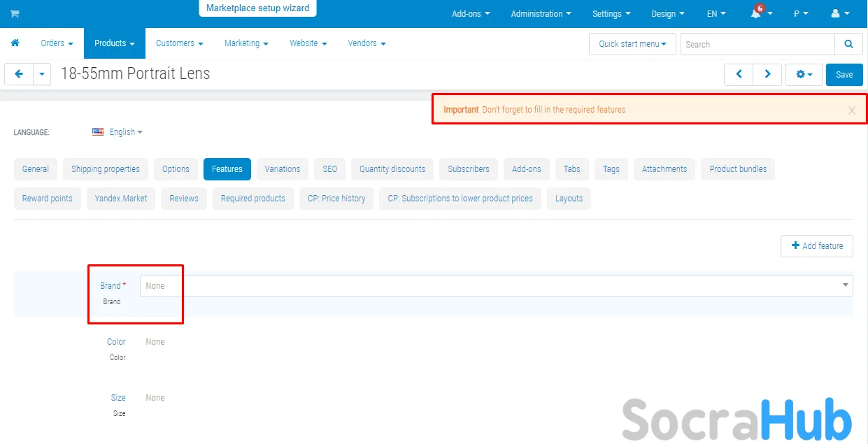Viewport: 868px width, 444px height.
Task: Go to the home dashboard icon
Action: coord(15,43)
